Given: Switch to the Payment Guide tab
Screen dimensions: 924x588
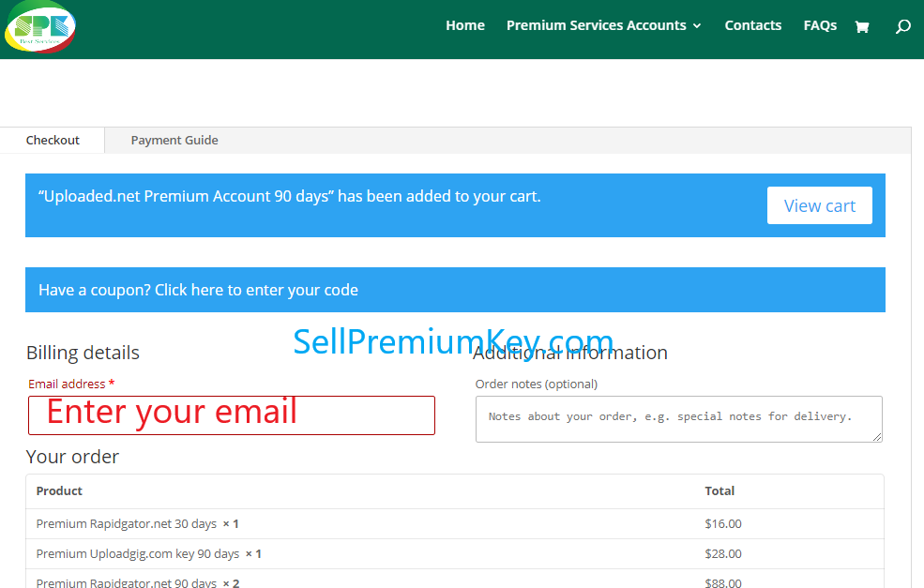Looking at the screenshot, I should point(174,139).
